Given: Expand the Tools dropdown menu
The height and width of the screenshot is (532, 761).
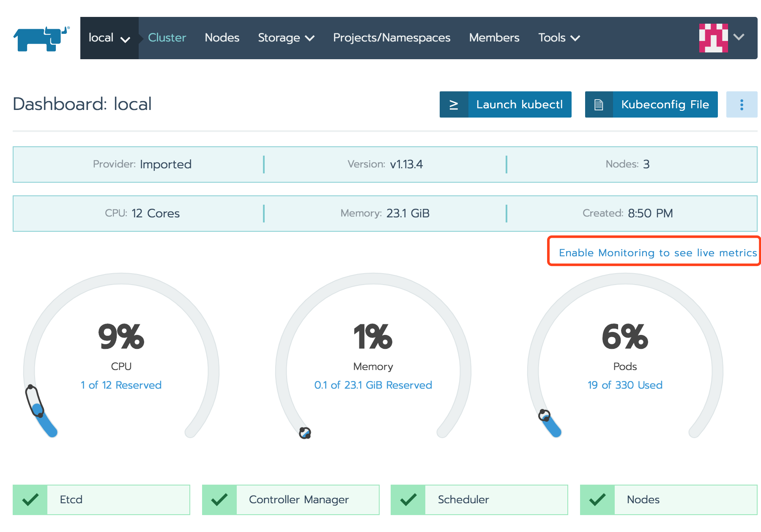Looking at the screenshot, I should (559, 38).
